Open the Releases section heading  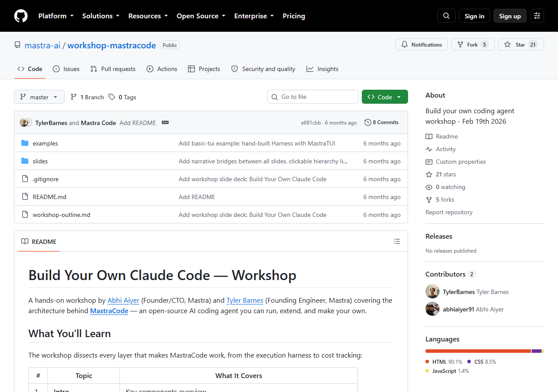pos(439,237)
